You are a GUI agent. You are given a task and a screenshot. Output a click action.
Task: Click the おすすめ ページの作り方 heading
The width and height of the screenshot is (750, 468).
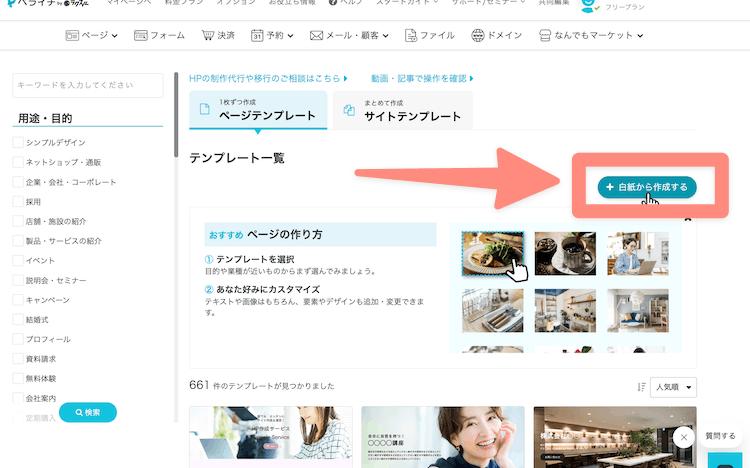(x=265, y=234)
